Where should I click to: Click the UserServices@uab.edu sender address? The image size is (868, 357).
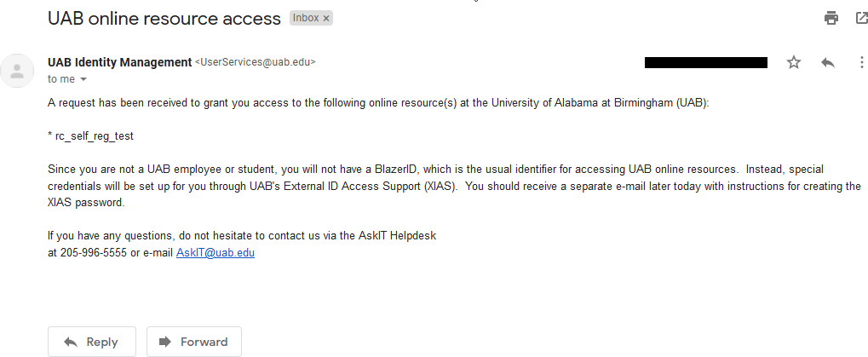[256, 62]
